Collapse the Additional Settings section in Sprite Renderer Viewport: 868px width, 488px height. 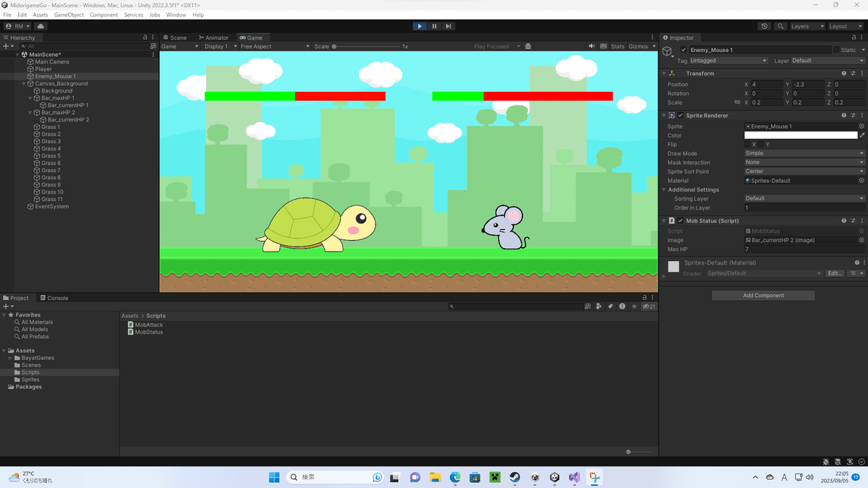click(x=664, y=189)
